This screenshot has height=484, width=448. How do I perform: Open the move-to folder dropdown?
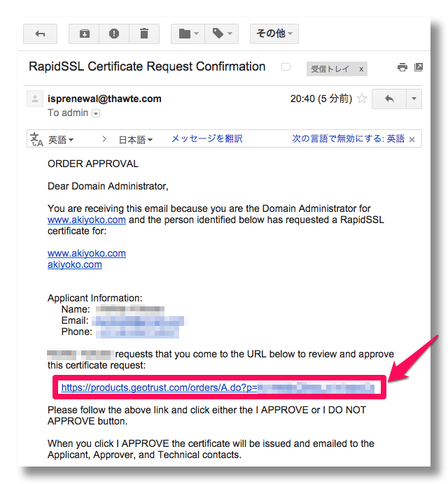pos(188,34)
